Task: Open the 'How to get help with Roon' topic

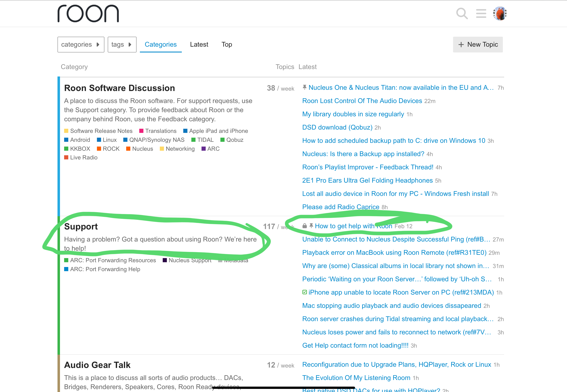Action: click(354, 226)
